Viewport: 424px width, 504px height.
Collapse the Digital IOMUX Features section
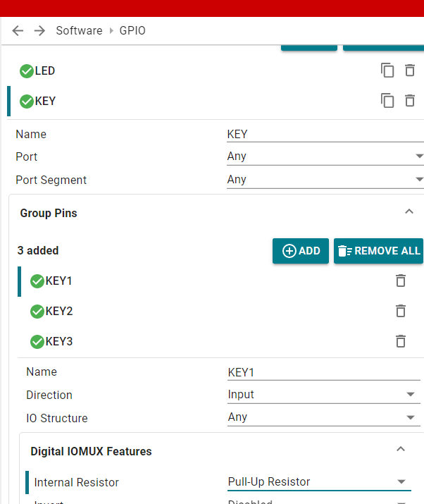point(401,449)
